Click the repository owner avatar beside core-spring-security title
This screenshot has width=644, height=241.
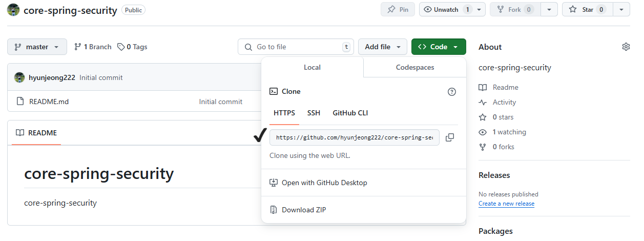click(14, 10)
